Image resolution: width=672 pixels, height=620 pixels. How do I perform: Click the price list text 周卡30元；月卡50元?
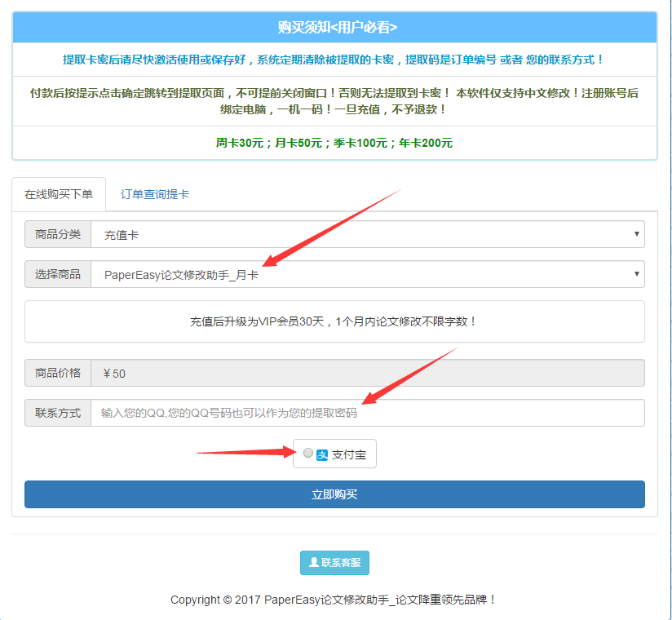(x=334, y=143)
